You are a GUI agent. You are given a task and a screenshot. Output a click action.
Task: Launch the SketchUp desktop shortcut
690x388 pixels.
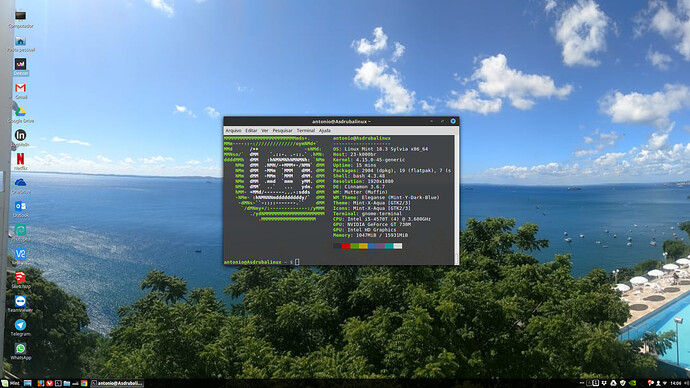20,280
